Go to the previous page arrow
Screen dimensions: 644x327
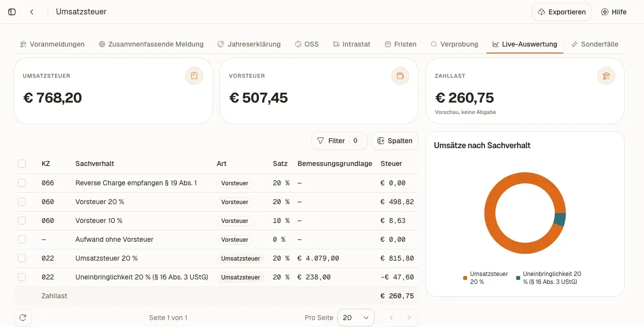[x=391, y=318]
